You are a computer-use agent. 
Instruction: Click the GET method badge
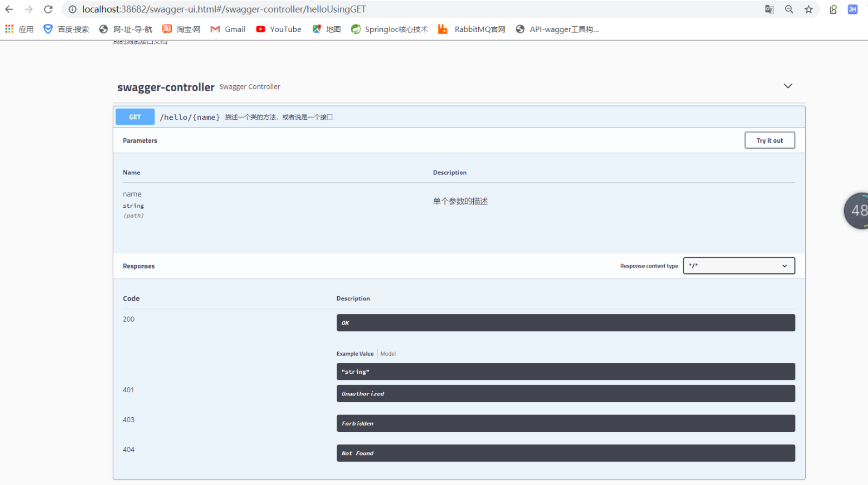point(135,117)
